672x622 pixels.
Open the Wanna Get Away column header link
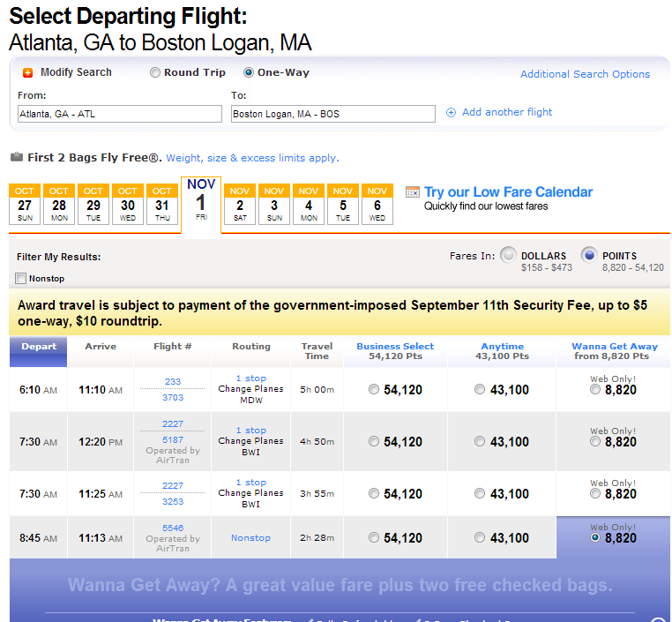[614, 347]
